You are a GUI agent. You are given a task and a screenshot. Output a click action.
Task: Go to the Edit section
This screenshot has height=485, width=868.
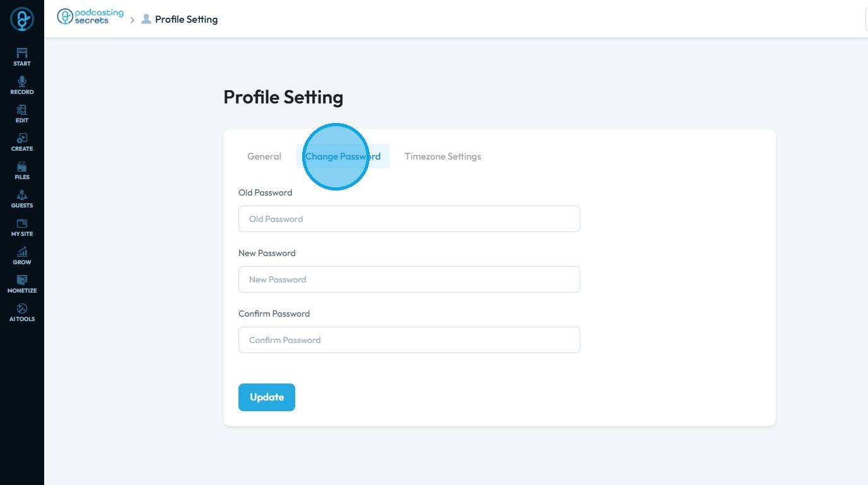pyautogui.click(x=22, y=114)
